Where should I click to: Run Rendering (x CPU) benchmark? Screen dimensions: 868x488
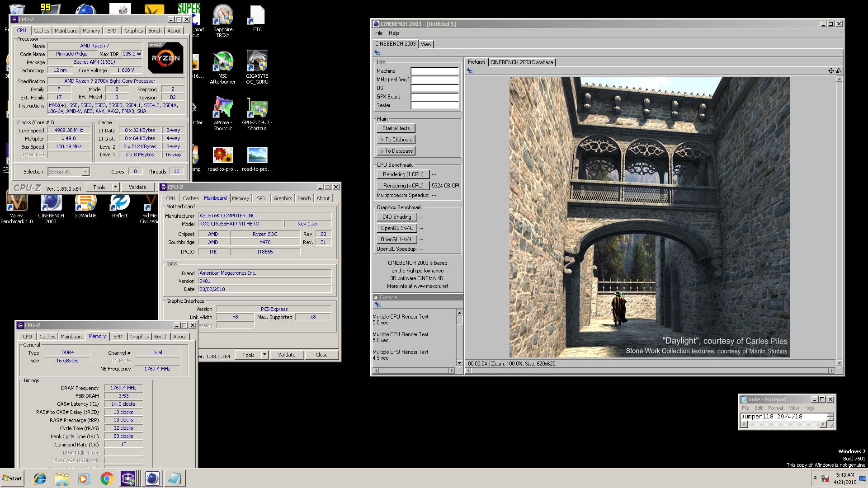(403, 186)
